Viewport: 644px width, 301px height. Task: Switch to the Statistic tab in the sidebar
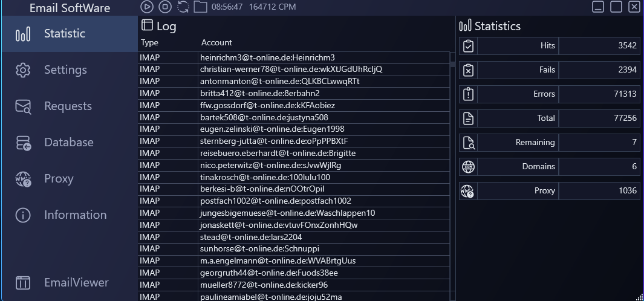coord(64,34)
